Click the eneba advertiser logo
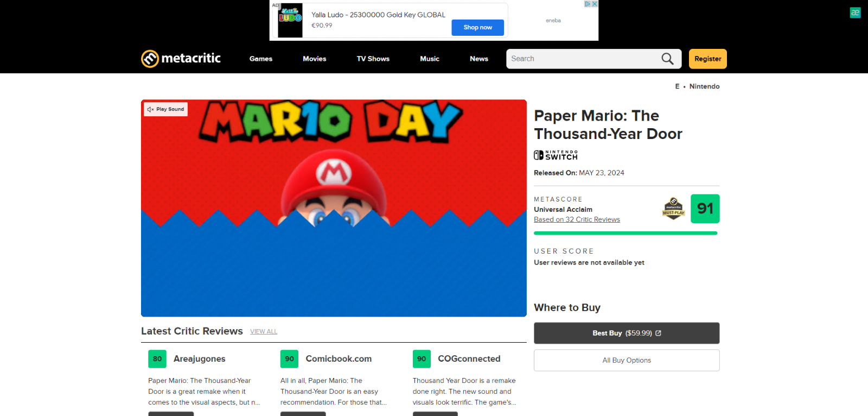The height and width of the screenshot is (416, 868). point(553,21)
